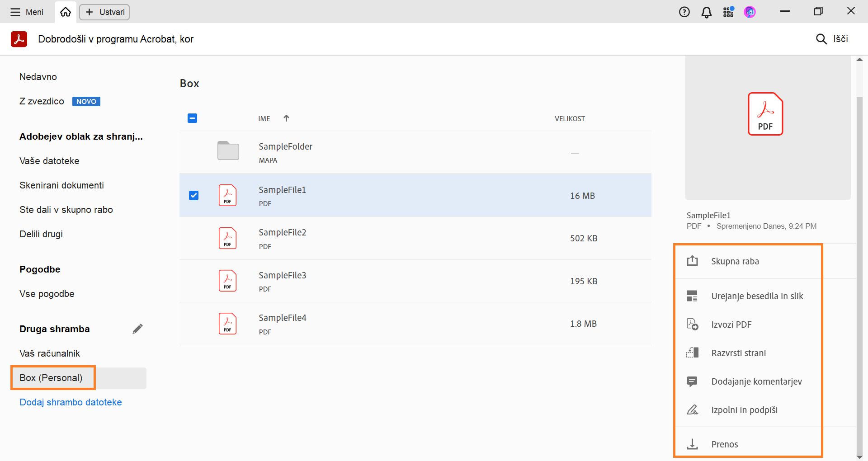Viewport: 868px width, 461px height.
Task: Click the Izpolni in podpiši pen icon
Action: coord(692,410)
